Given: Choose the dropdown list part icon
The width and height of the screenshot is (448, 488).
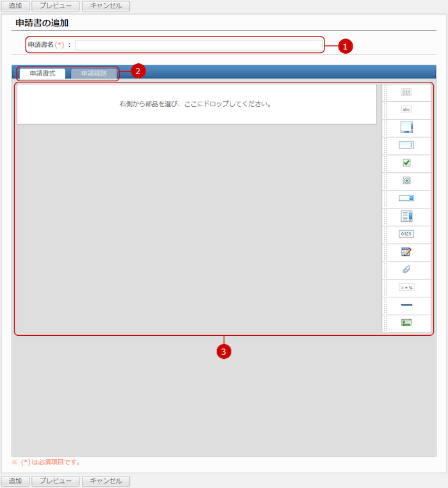Looking at the screenshot, I should [406, 198].
